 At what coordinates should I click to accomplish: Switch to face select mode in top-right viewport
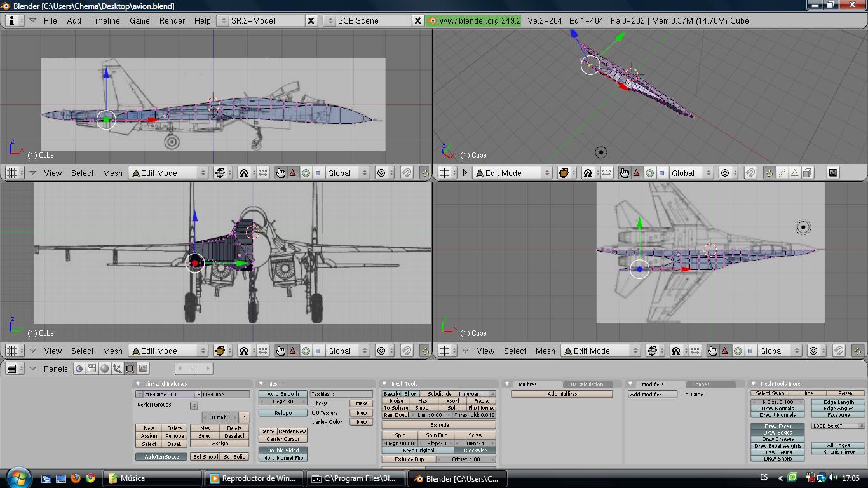tap(794, 173)
